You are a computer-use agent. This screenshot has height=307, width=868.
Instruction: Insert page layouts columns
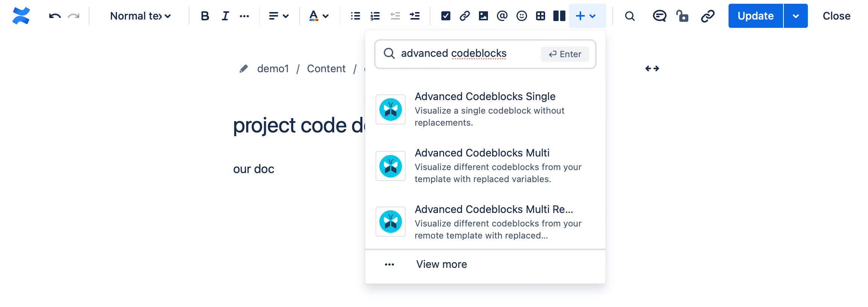[x=559, y=16]
